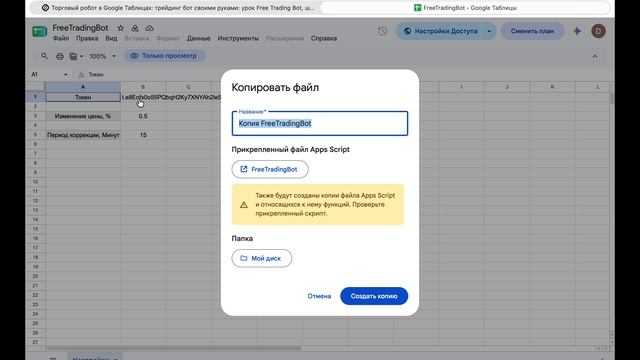Star the FreeTradingBot document

coord(120,28)
